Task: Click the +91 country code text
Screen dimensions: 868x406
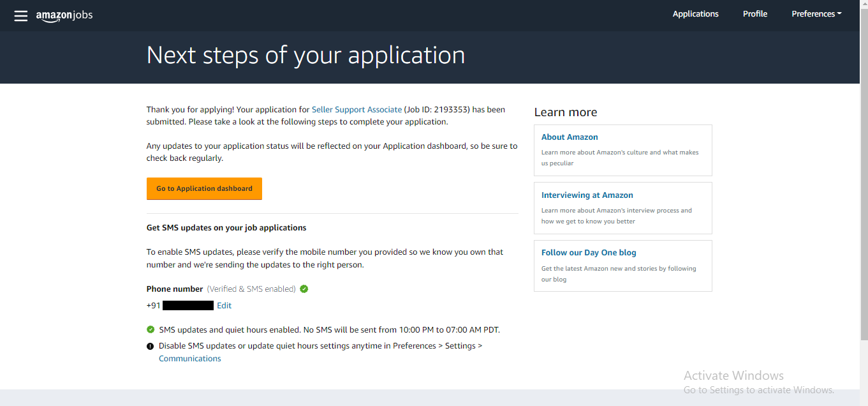Action: click(154, 306)
